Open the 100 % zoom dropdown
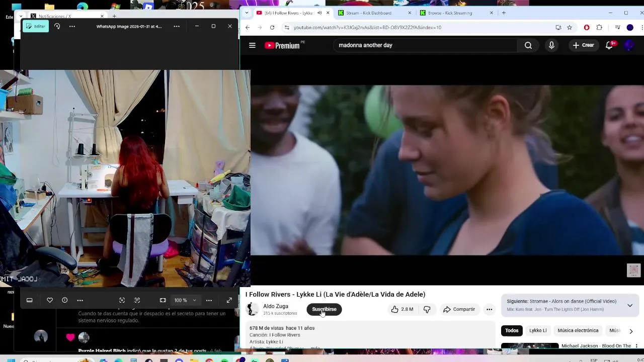This screenshot has height=362, width=644. click(185, 300)
